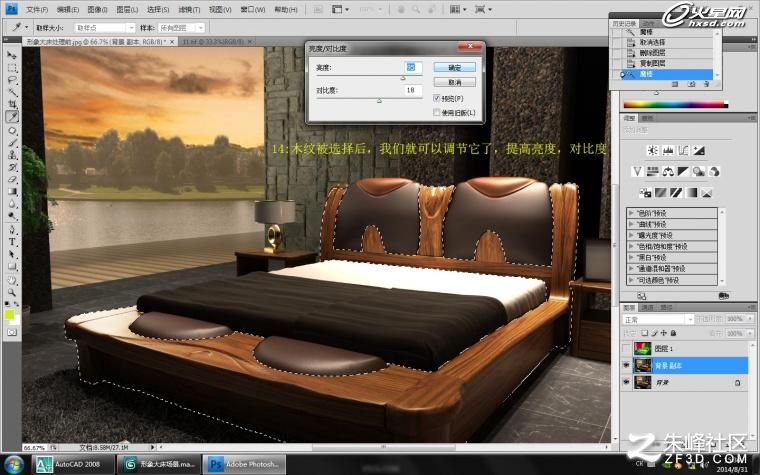Open the Curves adjustment icon
The width and height of the screenshot is (760, 475).
click(x=683, y=150)
